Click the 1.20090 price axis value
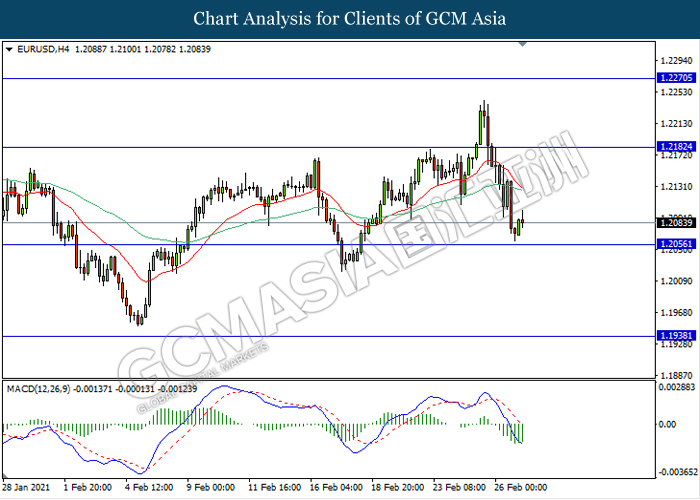 click(x=676, y=281)
